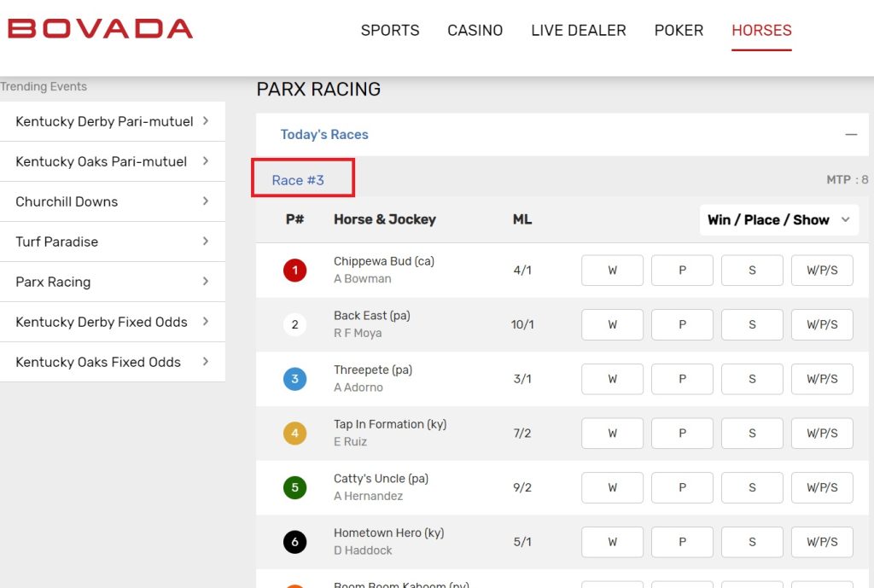Bet Place on Hometown Hero

coord(682,542)
